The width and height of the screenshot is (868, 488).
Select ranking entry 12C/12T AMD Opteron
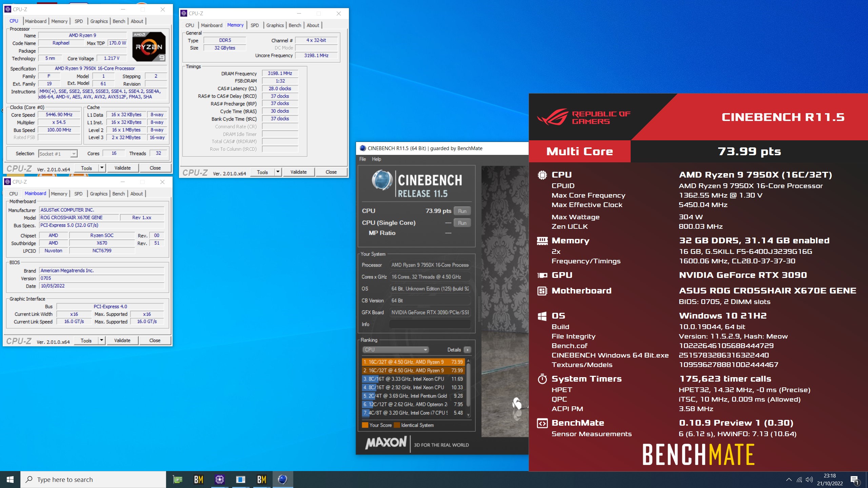413,404
